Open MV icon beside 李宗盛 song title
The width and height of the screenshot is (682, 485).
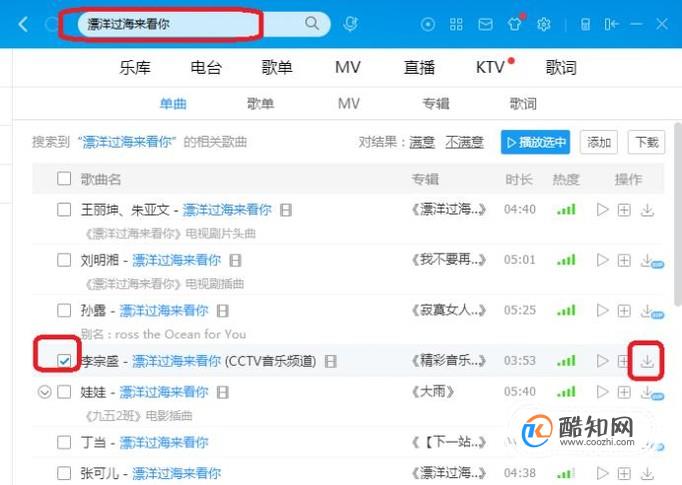point(331,361)
